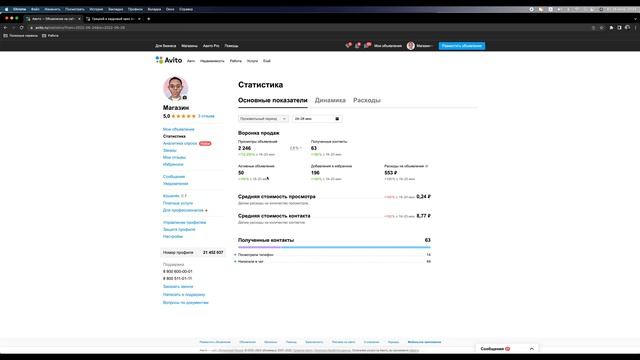Close the second browser tab
Image resolution: width=640 pixels, height=360 pixels.
139,19
